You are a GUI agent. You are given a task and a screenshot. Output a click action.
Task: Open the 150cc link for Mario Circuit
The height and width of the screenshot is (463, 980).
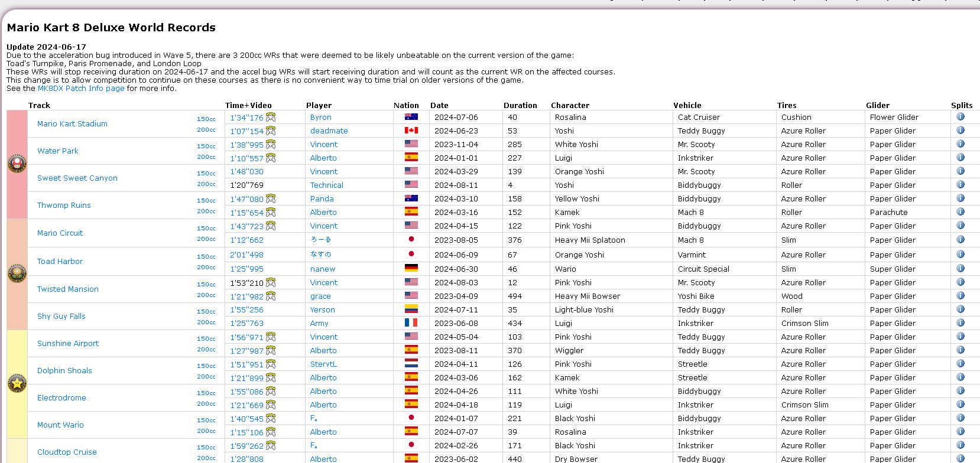point(206,228)
